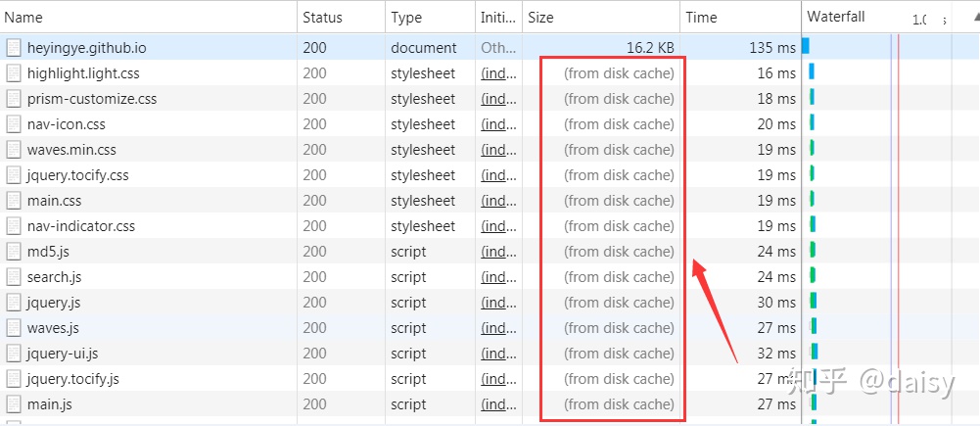Screen dimensions: 980x426
Task: Click file icon beside jquery.js
Action: click(x=14, y=303)
